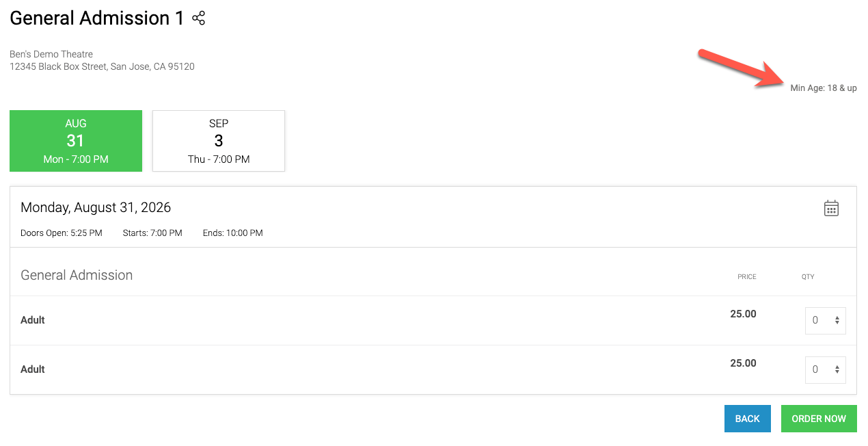
Task: Click the 12345 Black Box Street address
Action: pos(102,67)
